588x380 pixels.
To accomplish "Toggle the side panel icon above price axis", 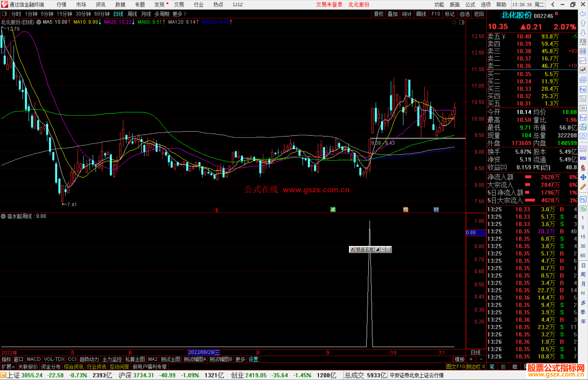I will coord(462,22).
